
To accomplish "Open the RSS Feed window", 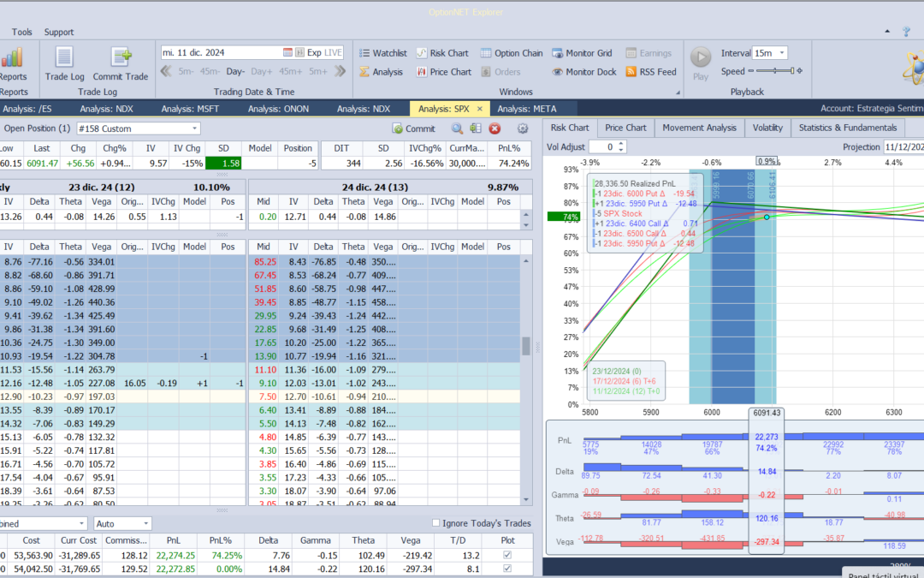I will pos(651,72).
